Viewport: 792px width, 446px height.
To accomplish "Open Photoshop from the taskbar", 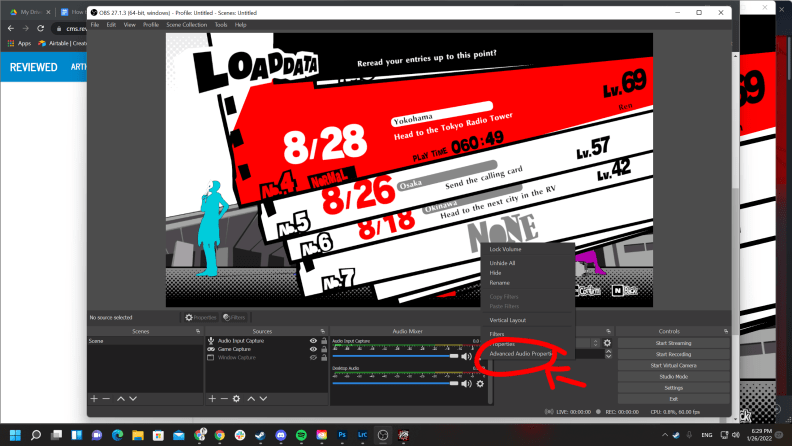I will point(342,435).
